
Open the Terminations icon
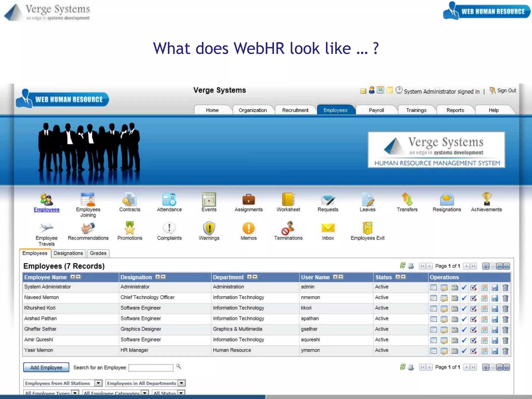[x=288, y=228]
